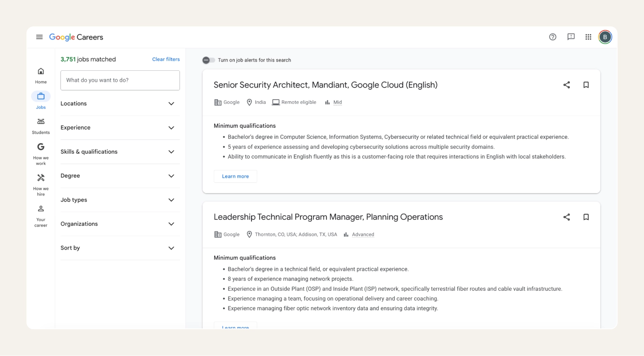Expand the Locations filter
The image size is (644, 356).
[x=120, y=103]
